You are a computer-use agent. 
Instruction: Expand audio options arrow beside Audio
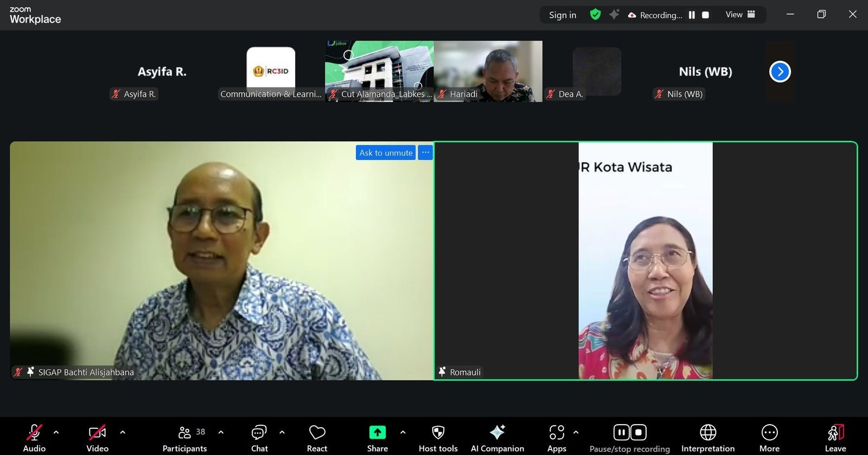(x=56, y=433)
